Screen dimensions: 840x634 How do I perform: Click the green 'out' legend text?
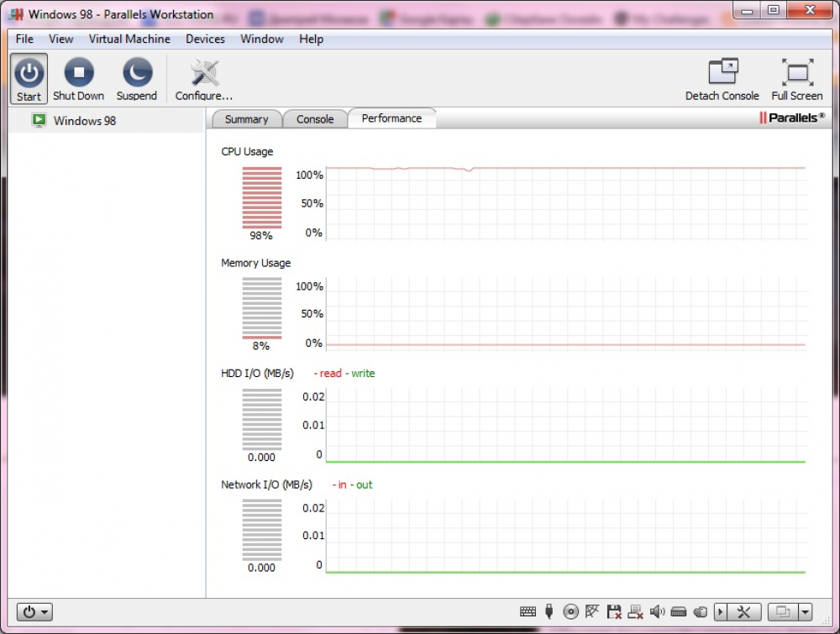364,485
